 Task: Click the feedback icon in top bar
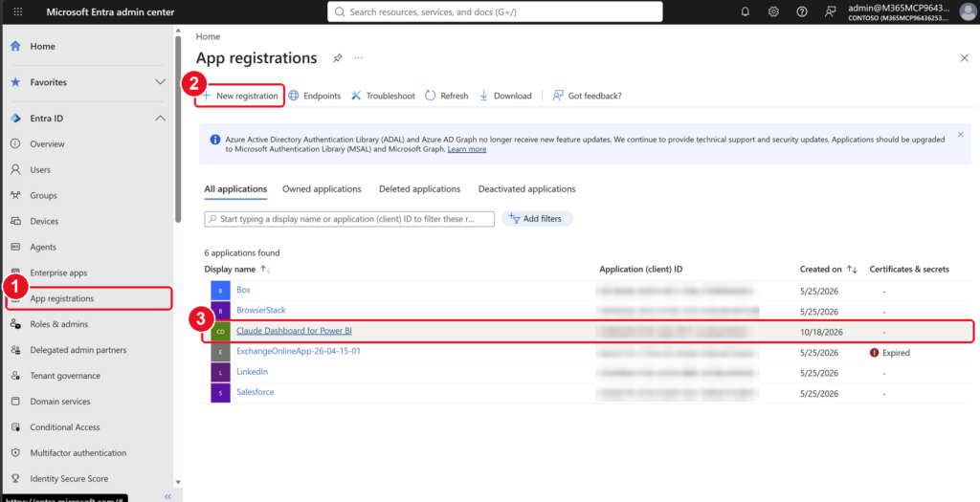(830, 11)
